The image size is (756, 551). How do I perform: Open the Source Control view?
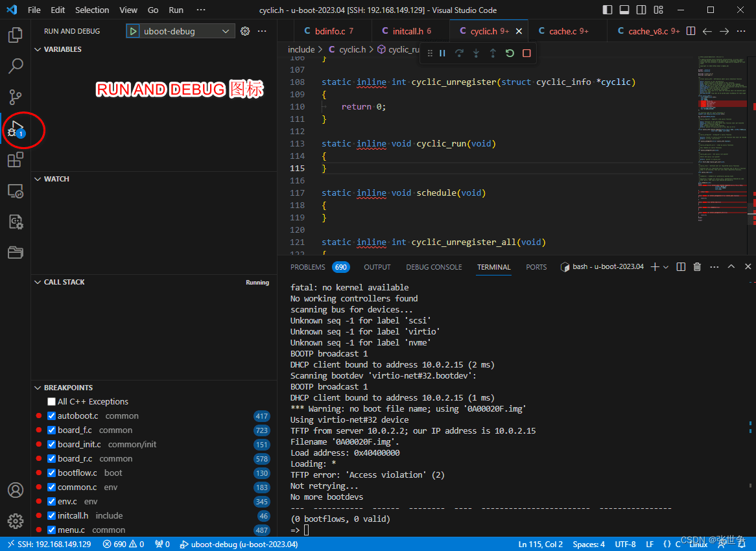point(16,97)
